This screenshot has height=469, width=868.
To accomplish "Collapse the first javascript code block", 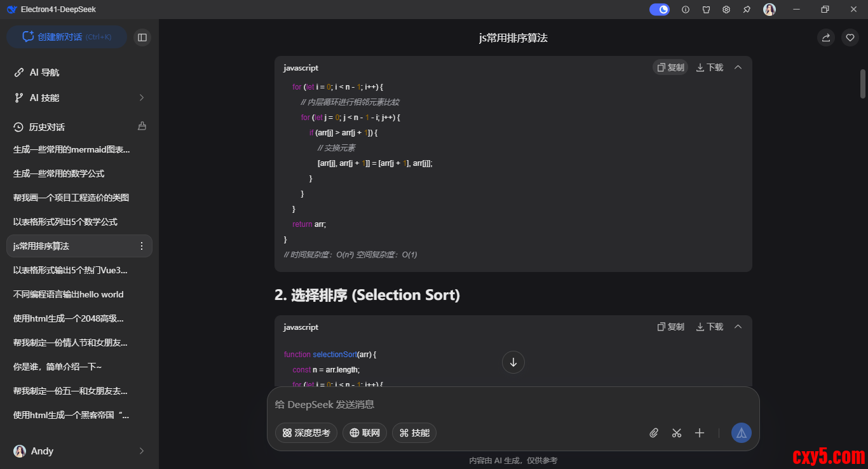I will pos(738,67).
